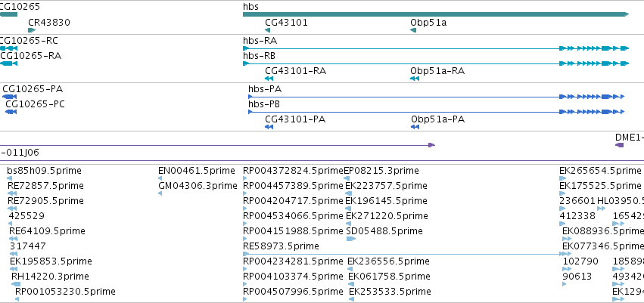
Task: Select the SD05488.5prime EST glyph
Action: pos(350,239)
